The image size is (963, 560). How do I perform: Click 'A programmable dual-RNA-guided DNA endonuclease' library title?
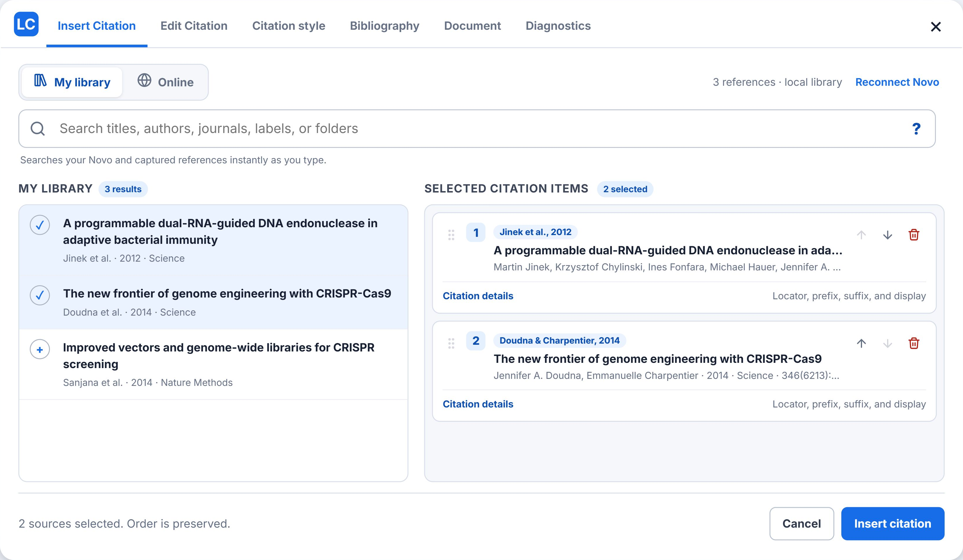coord(220,232)
